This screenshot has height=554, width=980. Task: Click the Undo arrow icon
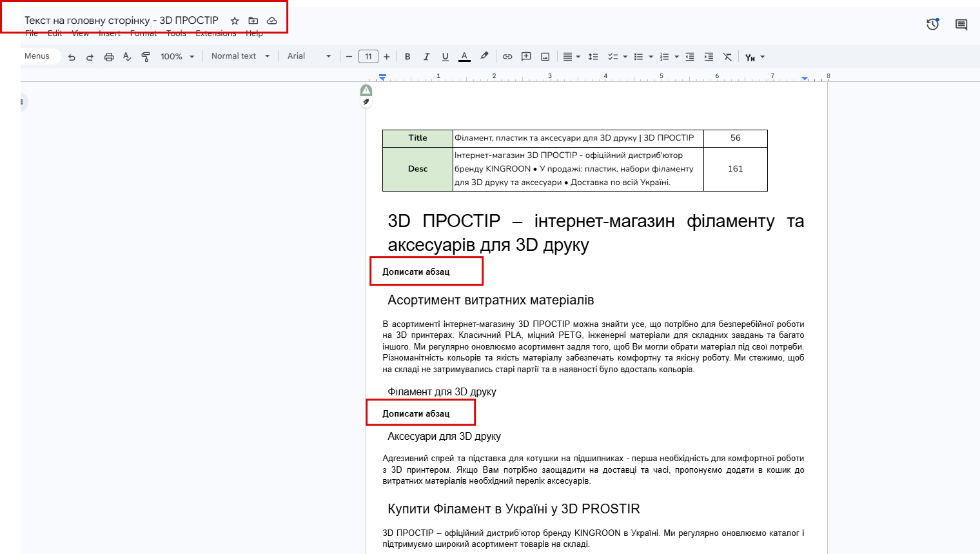tap(72, 57)
